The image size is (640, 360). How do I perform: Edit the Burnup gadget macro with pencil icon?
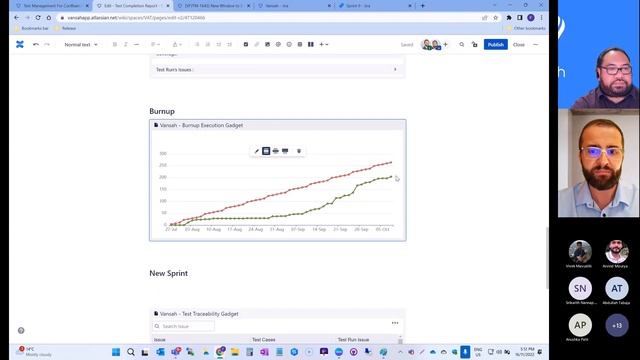click(257, 151)
